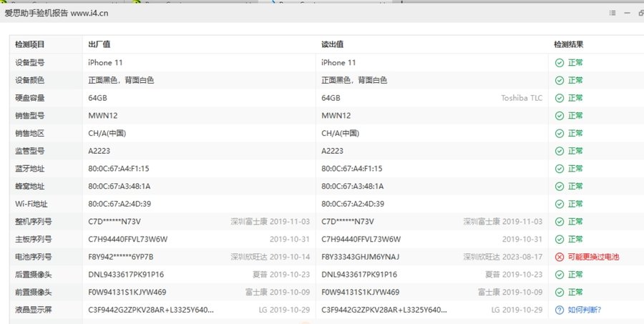Click battery date 深圳欣旺达 2023-08-17

click(503, 257)
